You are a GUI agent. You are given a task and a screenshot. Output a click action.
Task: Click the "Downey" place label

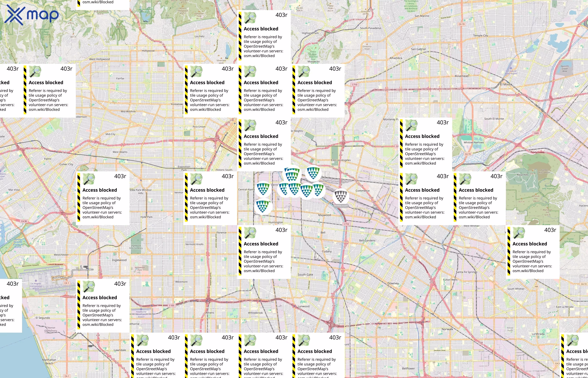[x=393, y=283]
